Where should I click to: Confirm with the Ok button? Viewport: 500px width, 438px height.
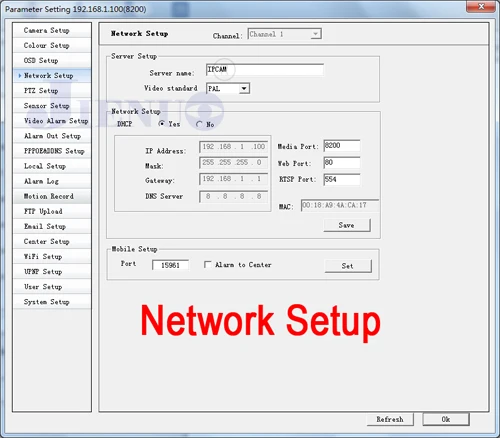[x=446, y=419]
